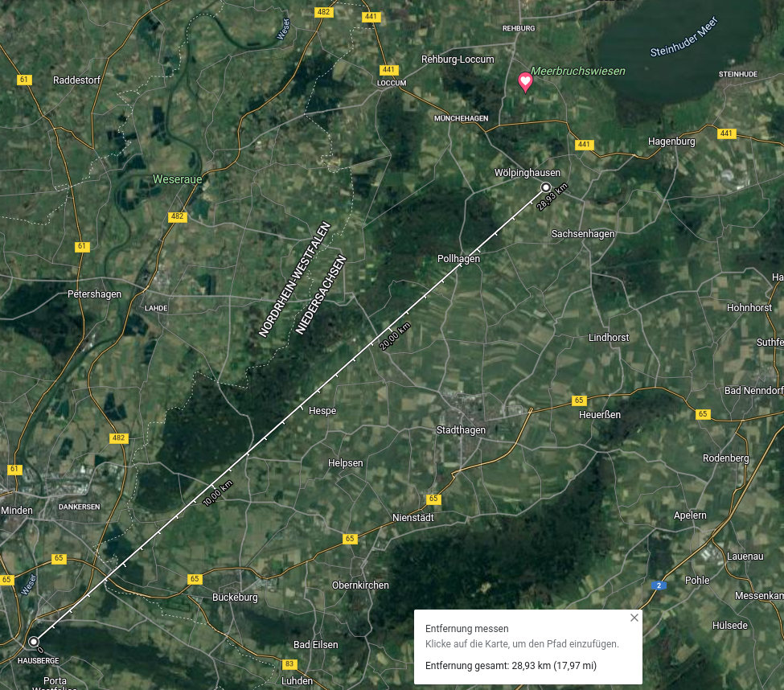Click the blue A2 motorway shield near Pohle
The width and height of the screenshot is (784, 690).
[659, 585]
